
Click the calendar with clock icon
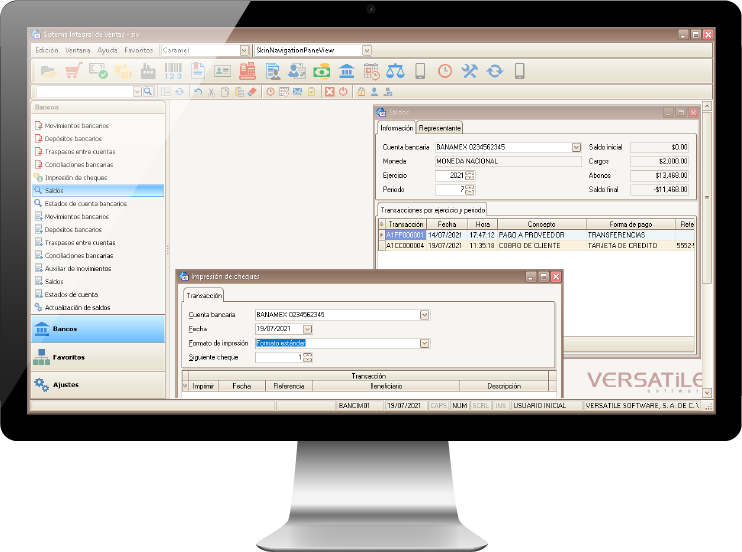371,71
